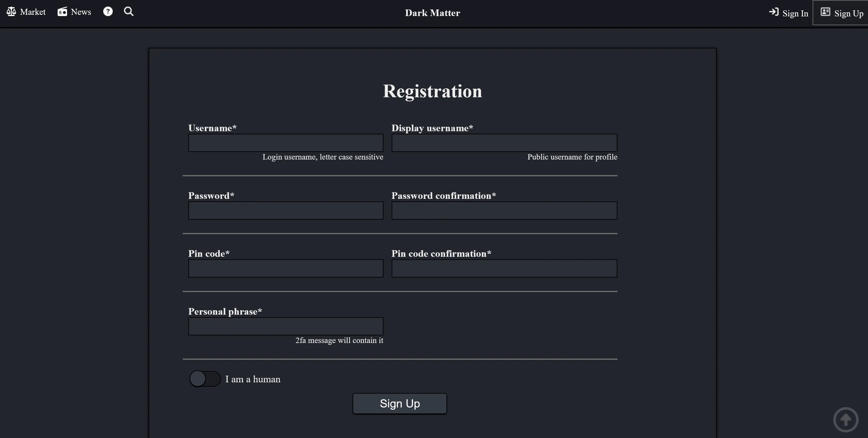Open the News section
The image size is (868, 438).
[x=82, y=11]
